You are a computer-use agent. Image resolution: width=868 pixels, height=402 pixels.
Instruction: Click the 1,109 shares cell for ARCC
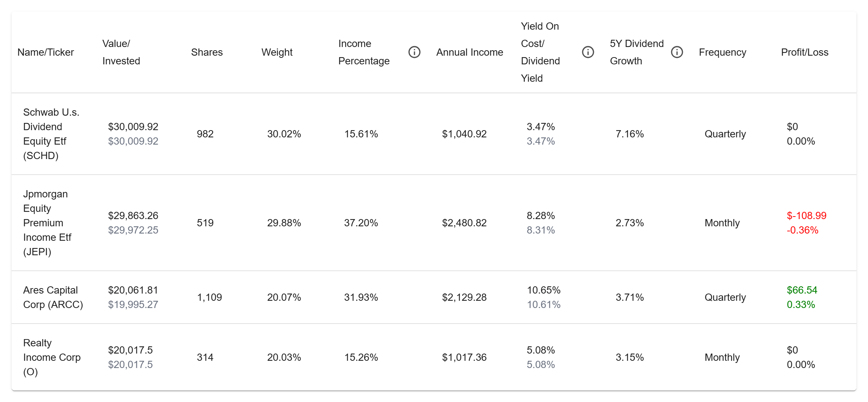(x=209, y=297)
